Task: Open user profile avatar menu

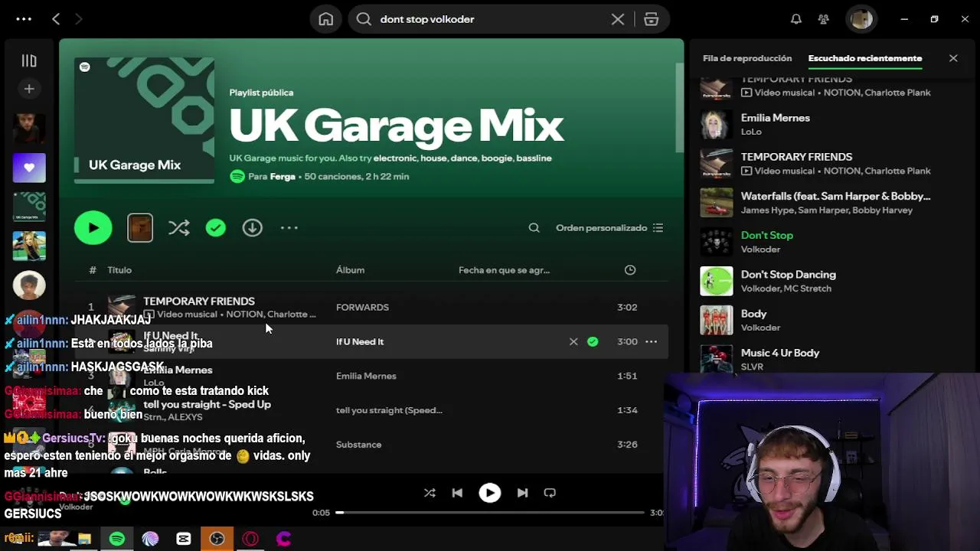Action: (861, 19)
